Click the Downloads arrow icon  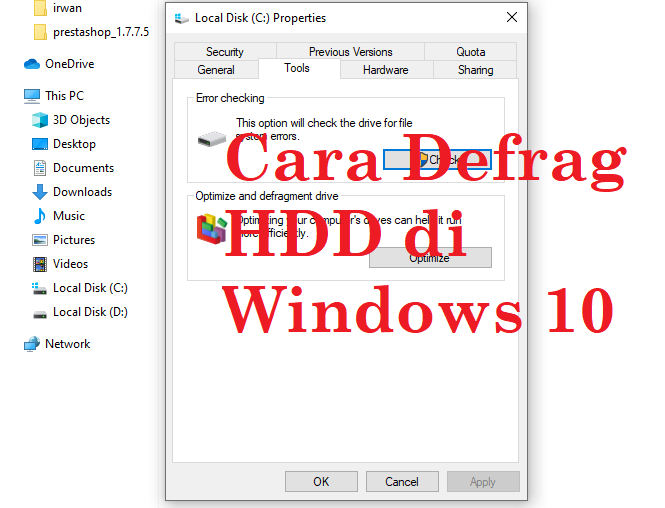tap(40, 192)
